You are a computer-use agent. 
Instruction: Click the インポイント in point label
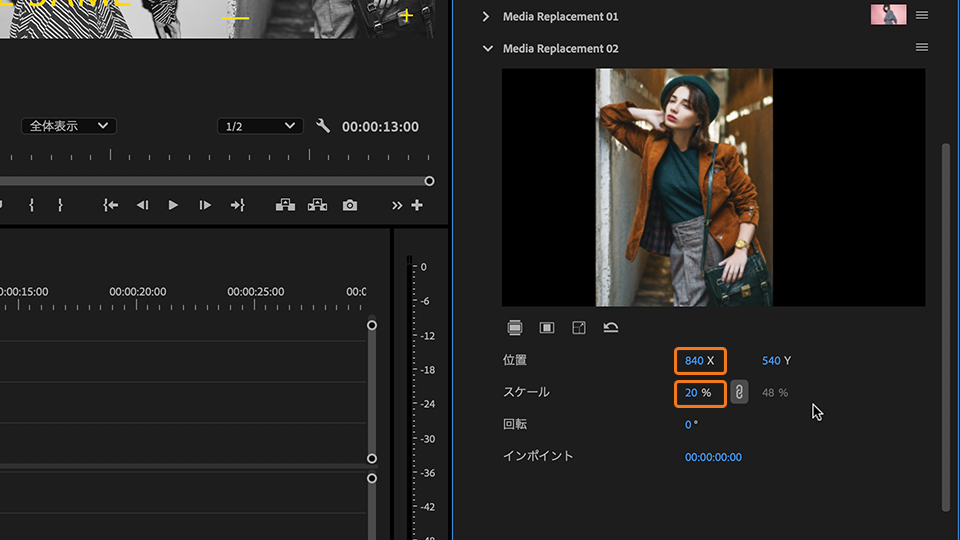[538, 456]
